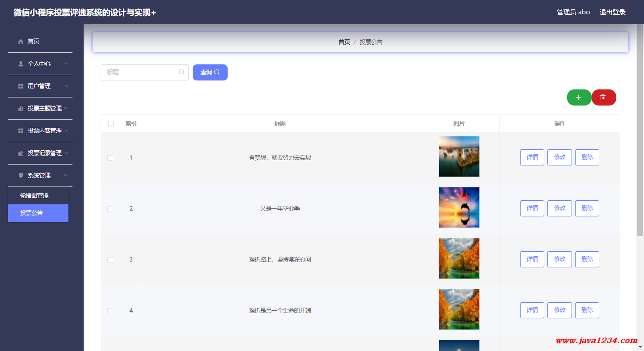The width and height of the screenshot is (644, 351).
Task: Expand the 投票主题管理 chevron
Action: pyautogui.click(x=66, y=109)
